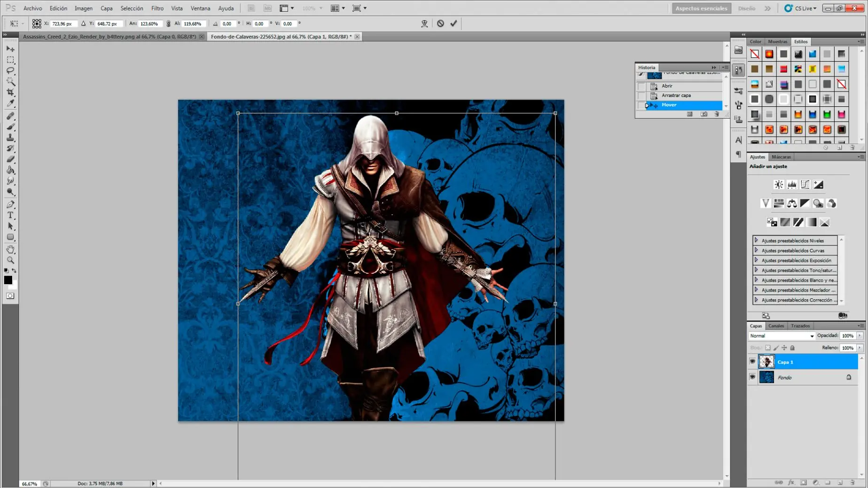Select the Crop tool
This screenshot has height=488, width=868.
point(10,93)
